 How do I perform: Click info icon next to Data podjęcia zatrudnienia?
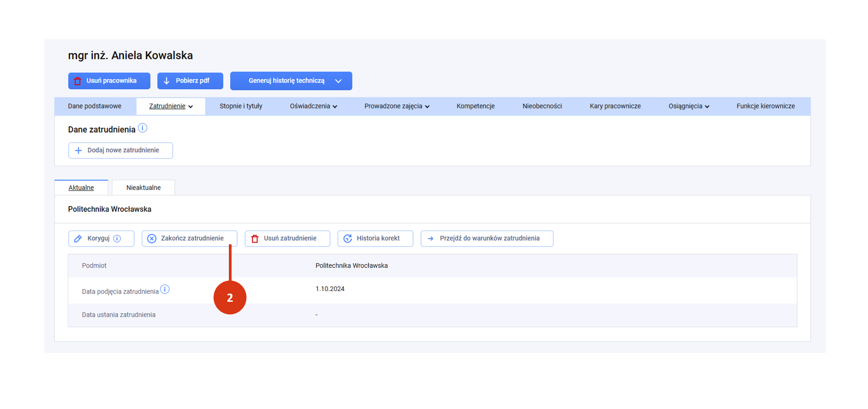pos(165,289)
